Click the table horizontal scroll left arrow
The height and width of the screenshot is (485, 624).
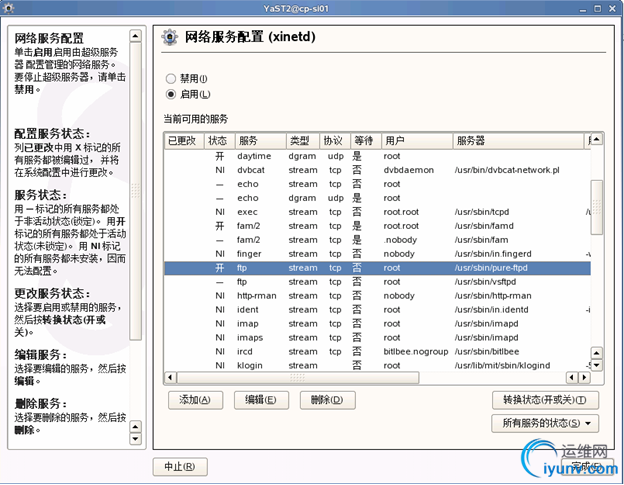[x=170, y=377]
